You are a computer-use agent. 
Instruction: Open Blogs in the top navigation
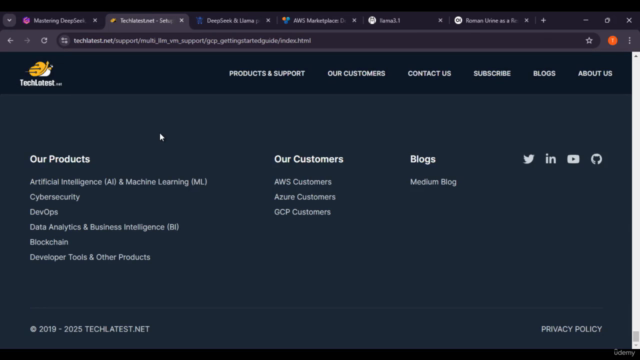(x=544, y=73)
